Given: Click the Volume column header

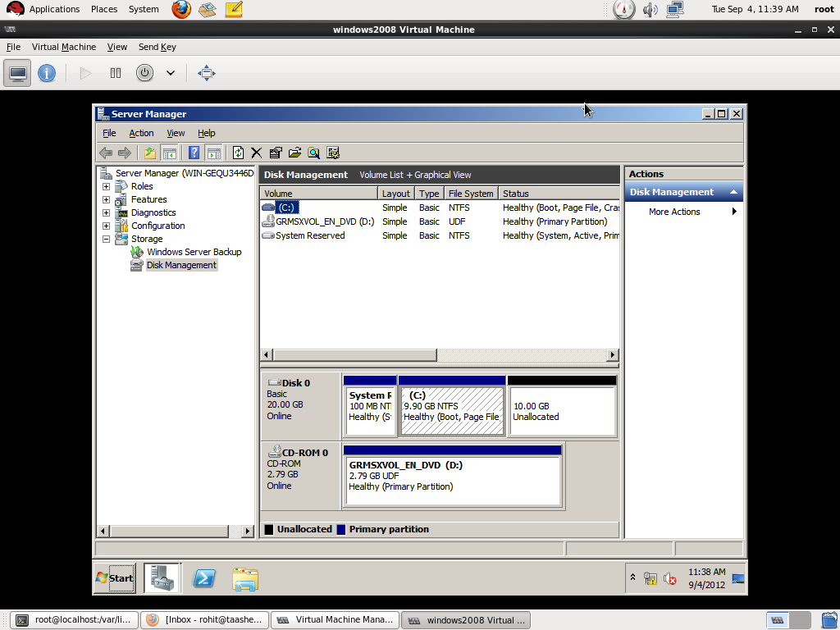Looking at the screenshot, I should tap(319, 194).
